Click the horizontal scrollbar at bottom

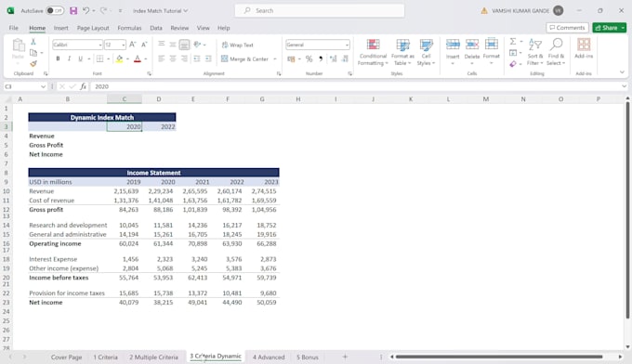click(x=499, y=357)
